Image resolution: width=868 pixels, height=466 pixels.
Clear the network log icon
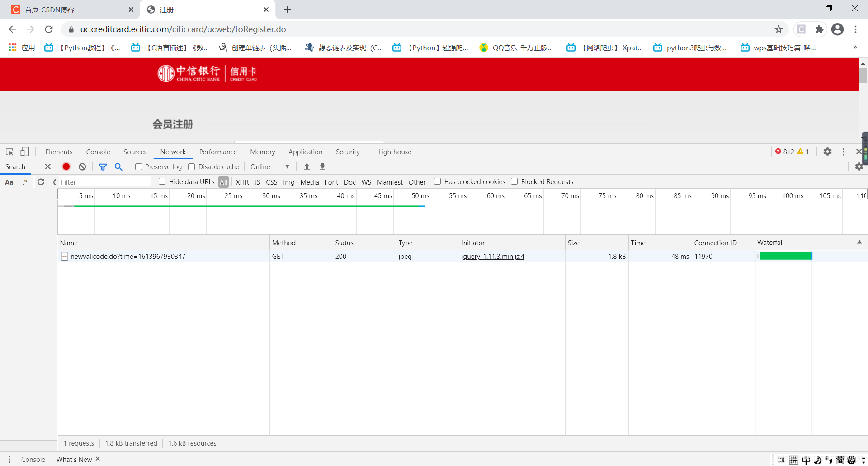click(x=82, y=166)
